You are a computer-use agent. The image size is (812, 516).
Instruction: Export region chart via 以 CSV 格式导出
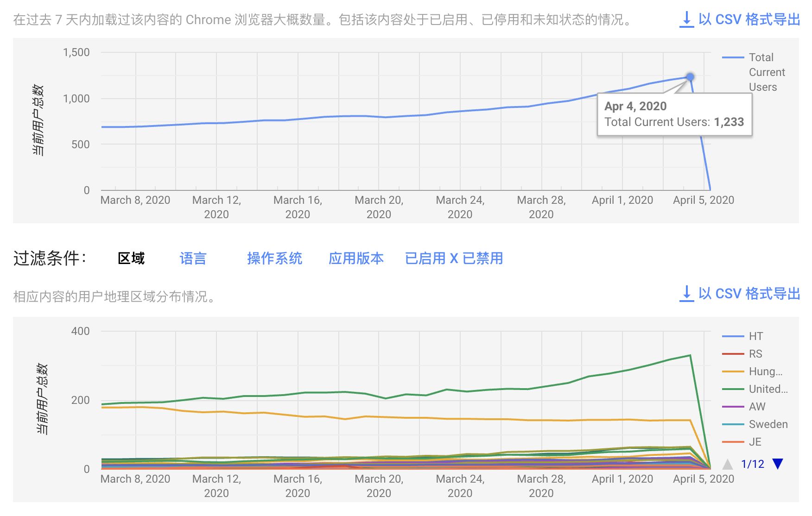(749, 294)
